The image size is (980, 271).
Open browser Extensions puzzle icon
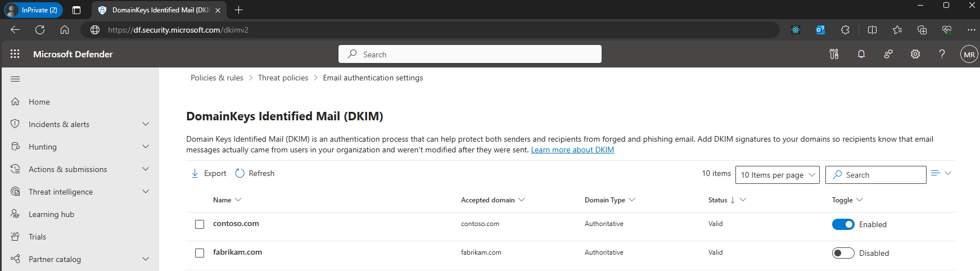pyautogui.click(x=845, y=30)
